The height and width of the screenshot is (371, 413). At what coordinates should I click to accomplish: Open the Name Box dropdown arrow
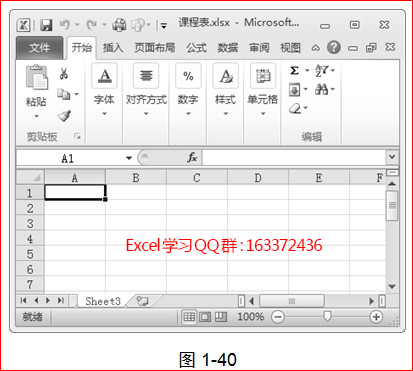[129, 158]
